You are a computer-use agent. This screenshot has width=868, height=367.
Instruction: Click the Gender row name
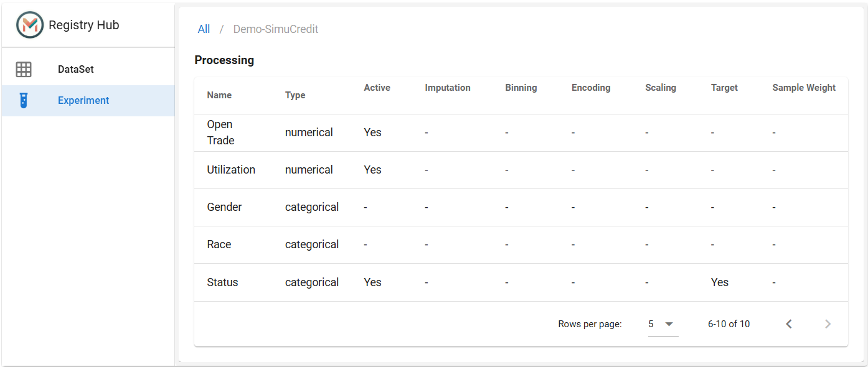224,207
